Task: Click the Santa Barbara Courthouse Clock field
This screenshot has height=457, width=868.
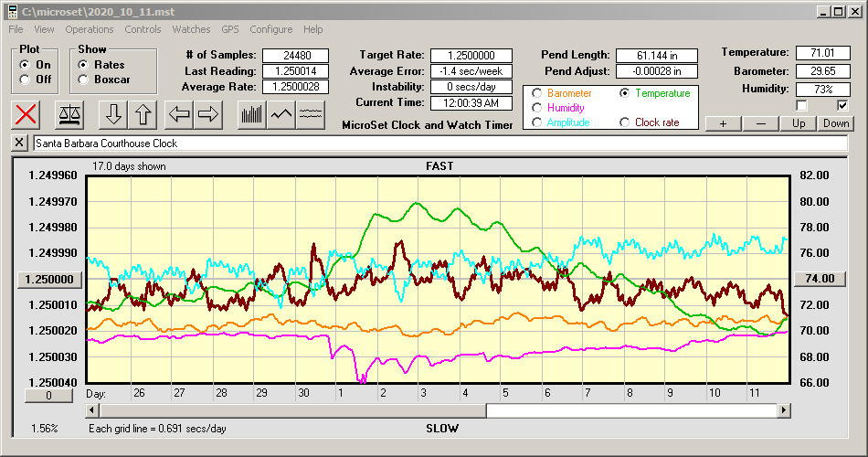Action: coord(439,143)
